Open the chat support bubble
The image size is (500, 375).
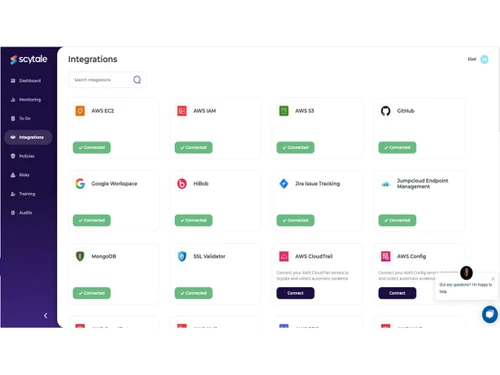(490, 314)
